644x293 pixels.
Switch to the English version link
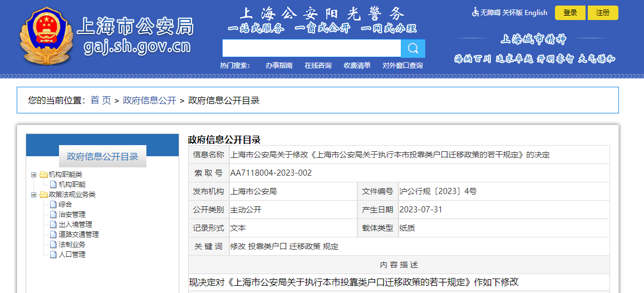point(536,13)
